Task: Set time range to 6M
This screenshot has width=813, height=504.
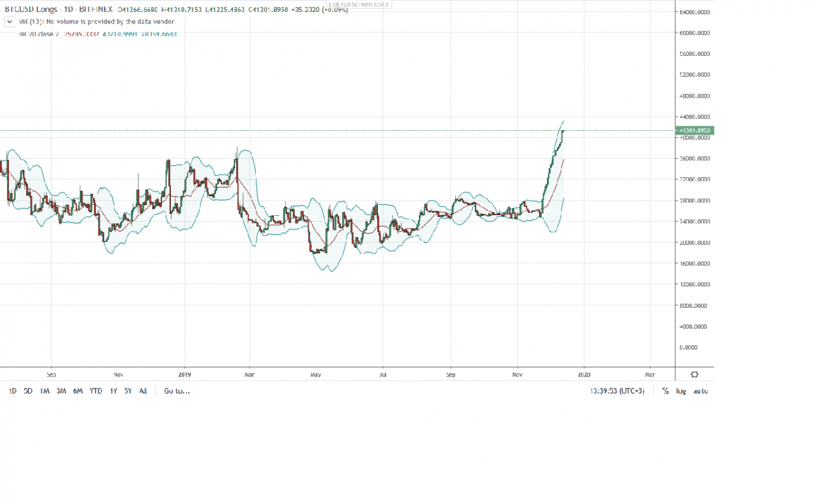Action: pos(77,391)
